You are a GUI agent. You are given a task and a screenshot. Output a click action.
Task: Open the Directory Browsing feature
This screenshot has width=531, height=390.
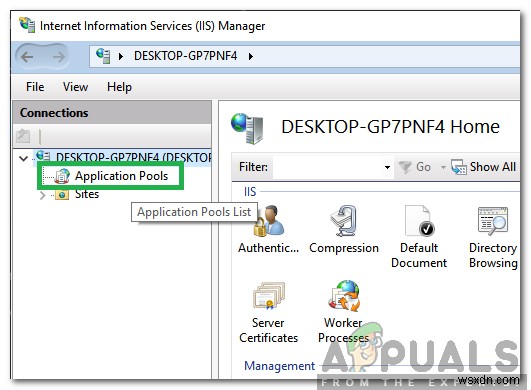pyautogui.click(x=493, y=237)
